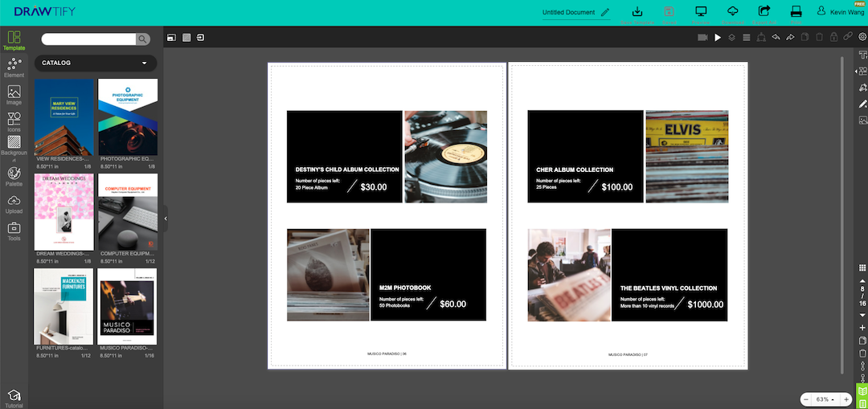Go to previous page with up arrow
The height and width of the screenshot is (409, 868).
[x=862, y=280]
